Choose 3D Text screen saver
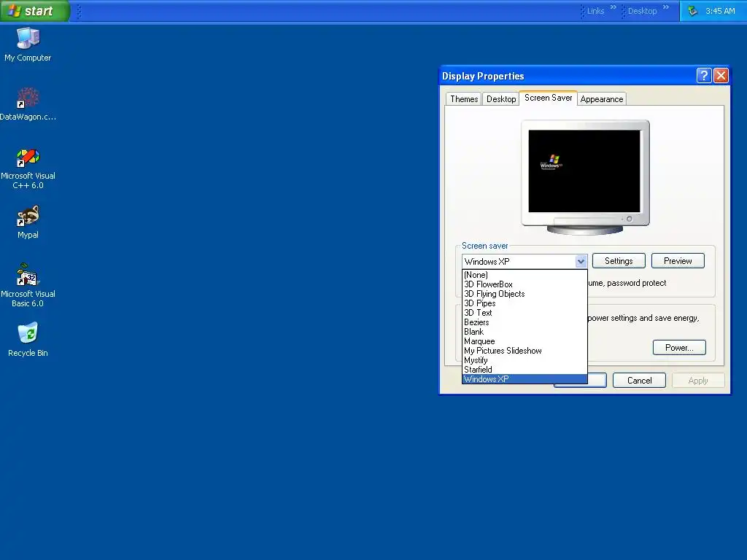 click(x=525, y=313)
